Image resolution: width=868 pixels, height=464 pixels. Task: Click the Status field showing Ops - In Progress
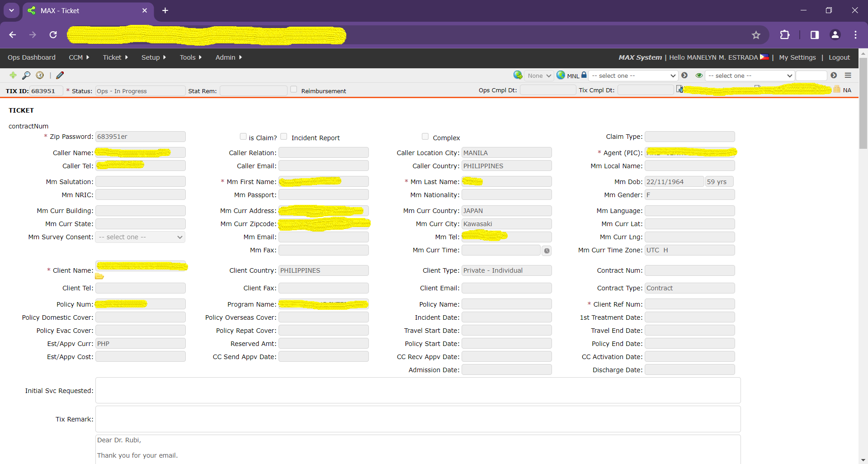tap(140, 91)
